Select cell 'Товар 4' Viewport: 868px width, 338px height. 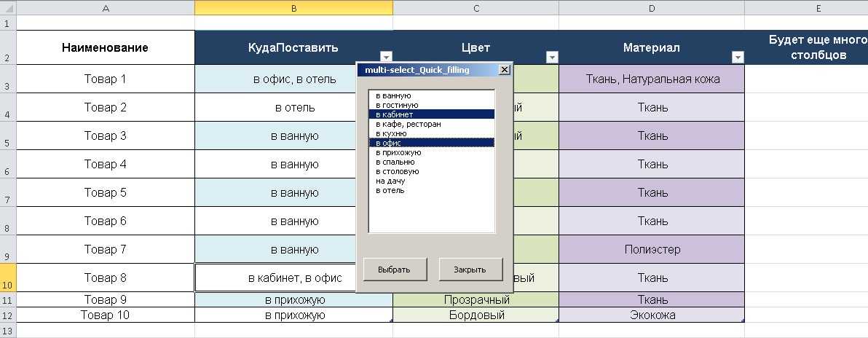105,164
